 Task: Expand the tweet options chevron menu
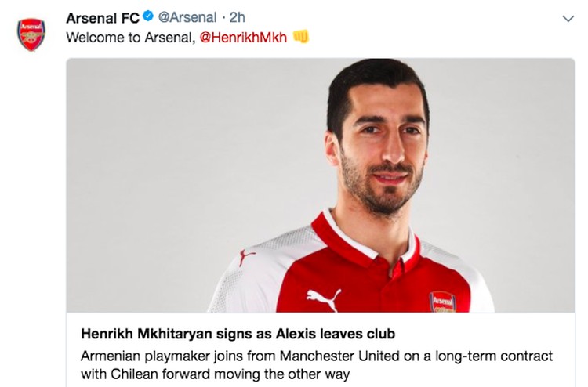click(568, 18)
